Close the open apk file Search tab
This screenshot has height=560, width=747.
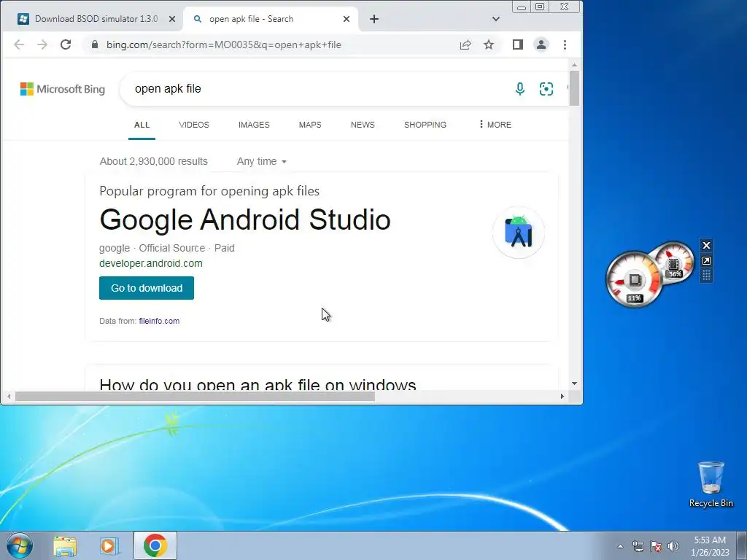[347, 19]
